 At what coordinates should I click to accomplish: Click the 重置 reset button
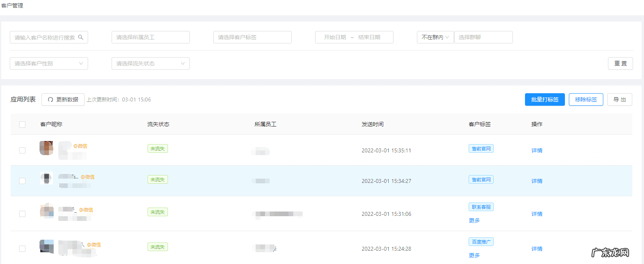coord(621,63)
